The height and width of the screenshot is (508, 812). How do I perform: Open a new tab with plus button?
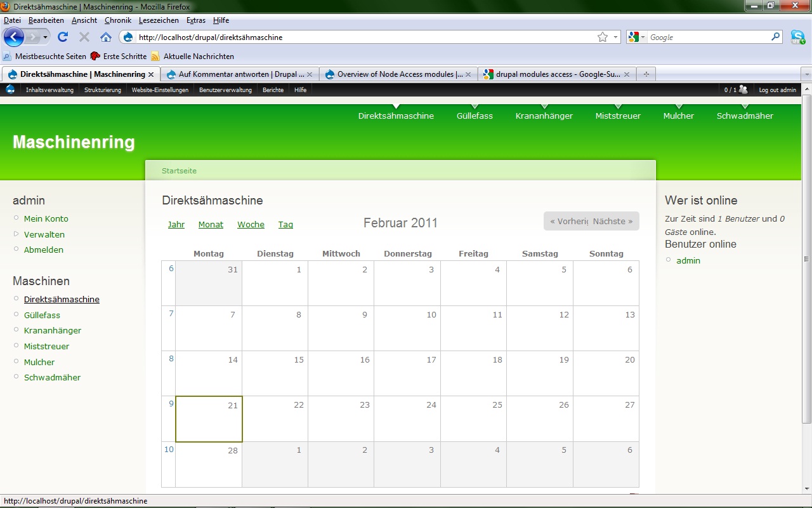coord(646,74)
